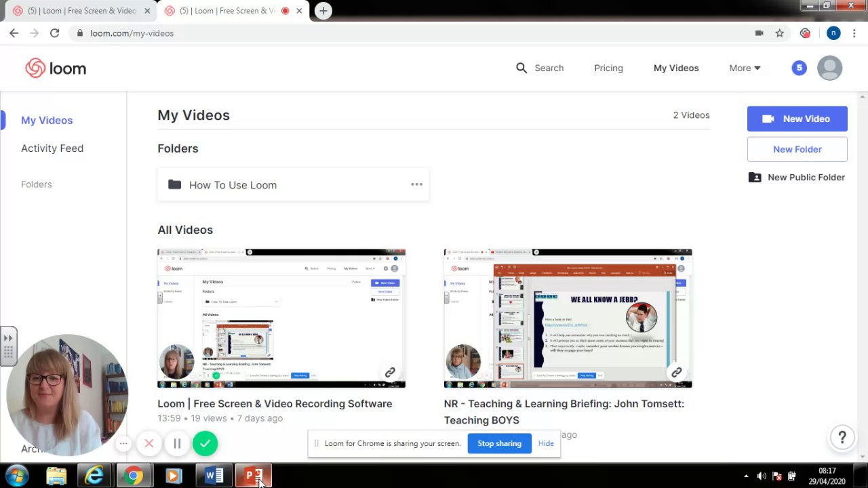
Task: Open the help question mark button
Action: 842,438
